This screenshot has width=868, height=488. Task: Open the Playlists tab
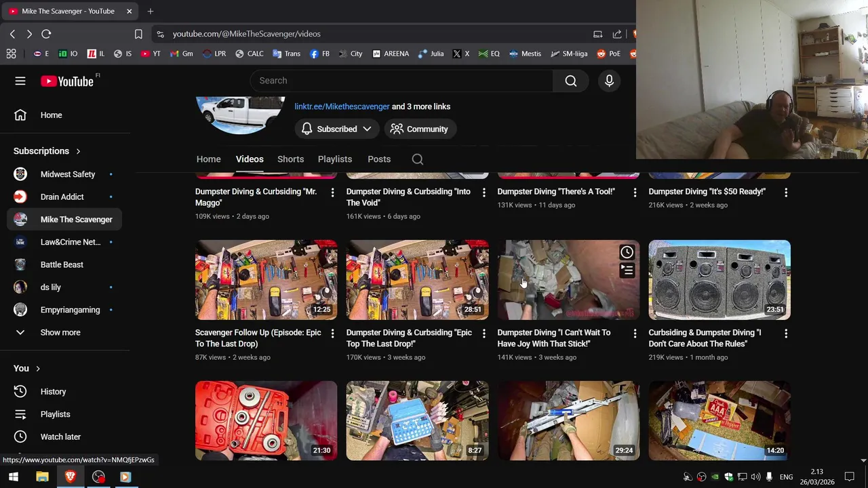click(x=335, y=159)
